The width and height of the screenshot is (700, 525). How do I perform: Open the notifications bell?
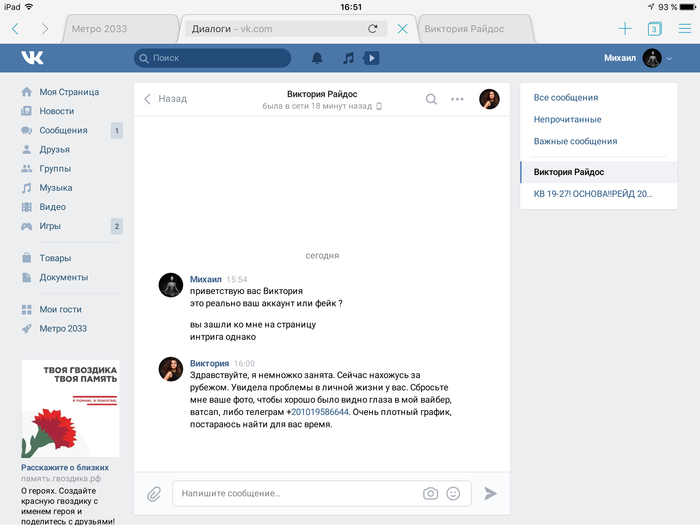point(317,58)
